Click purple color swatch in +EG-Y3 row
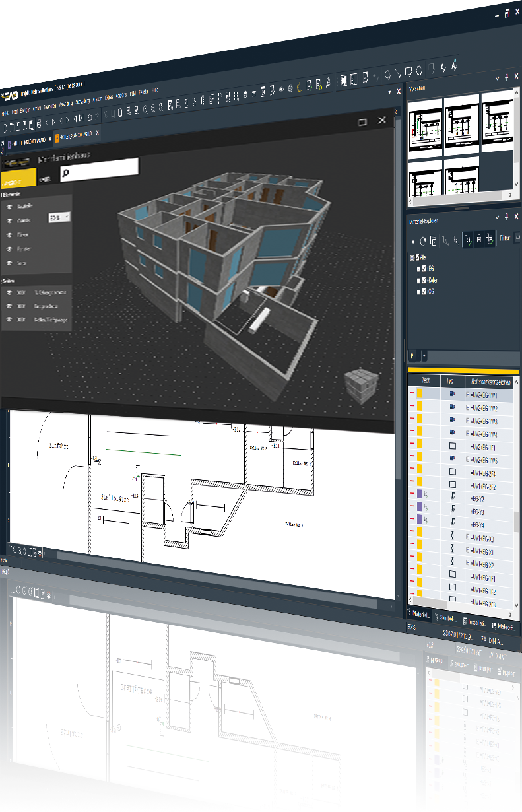The width and height of the screenshot is (522, 812). [x=418, y=506]
